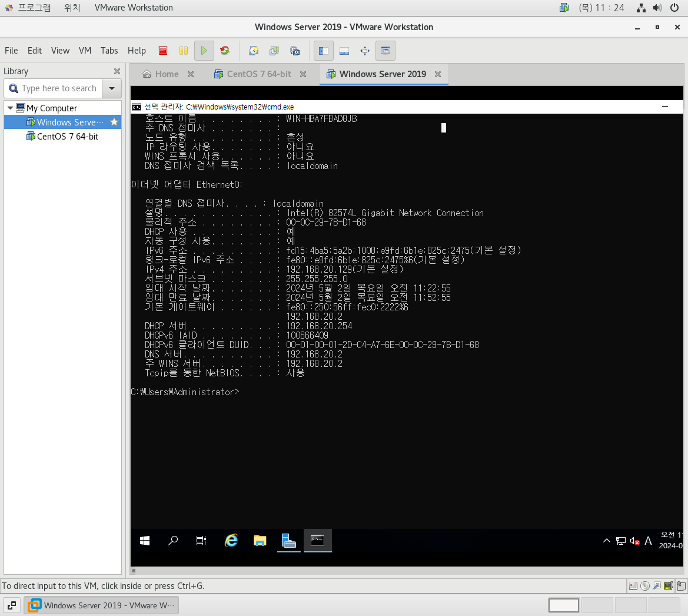Launch Internet Explorer from guest taskbar
This screenshot has height=616, width=688.
[231, 541]
